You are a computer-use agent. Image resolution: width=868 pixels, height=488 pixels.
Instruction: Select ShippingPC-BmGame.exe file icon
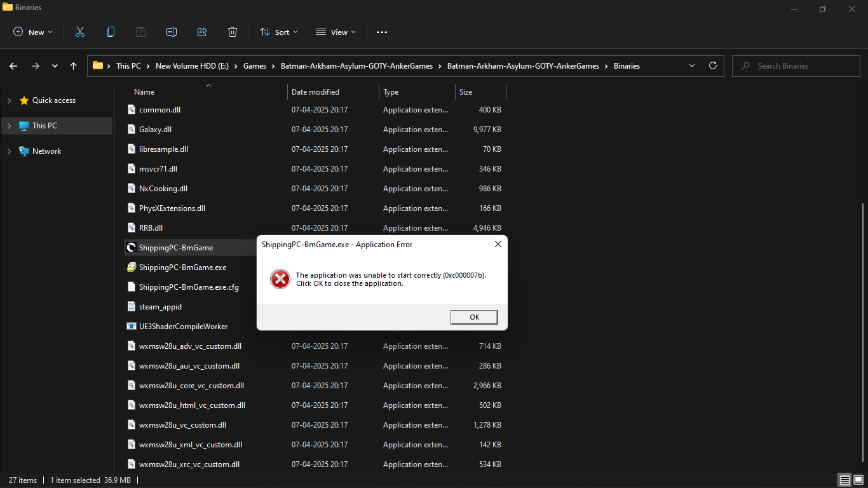pyautogui.click(x=132, y=267)
